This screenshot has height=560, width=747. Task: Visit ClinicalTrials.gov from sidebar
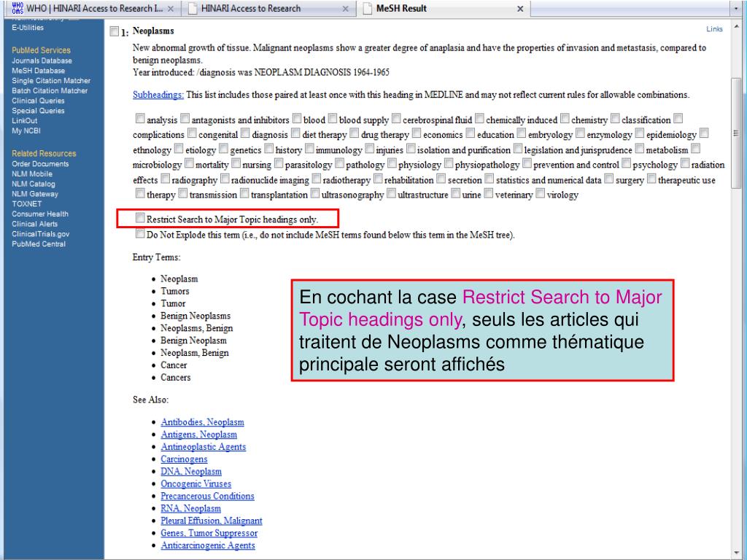tap(41, 234)
